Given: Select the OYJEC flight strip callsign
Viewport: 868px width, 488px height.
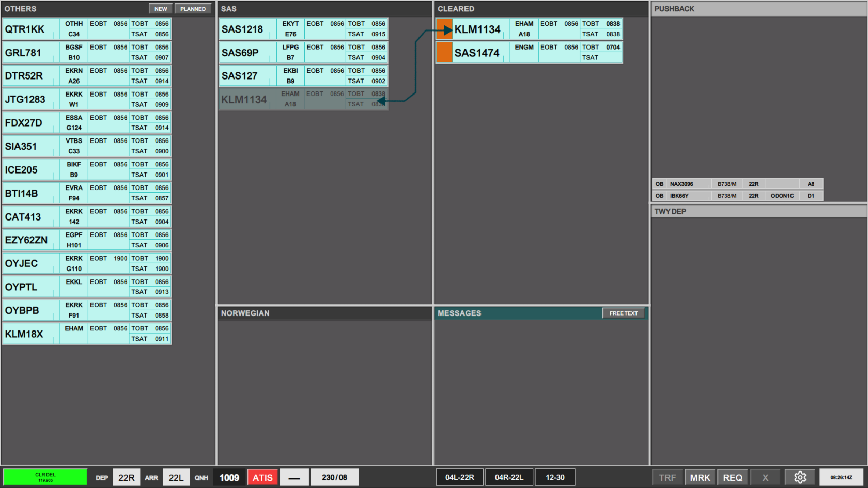Looking at the screenshot, I should coord(21,263).
